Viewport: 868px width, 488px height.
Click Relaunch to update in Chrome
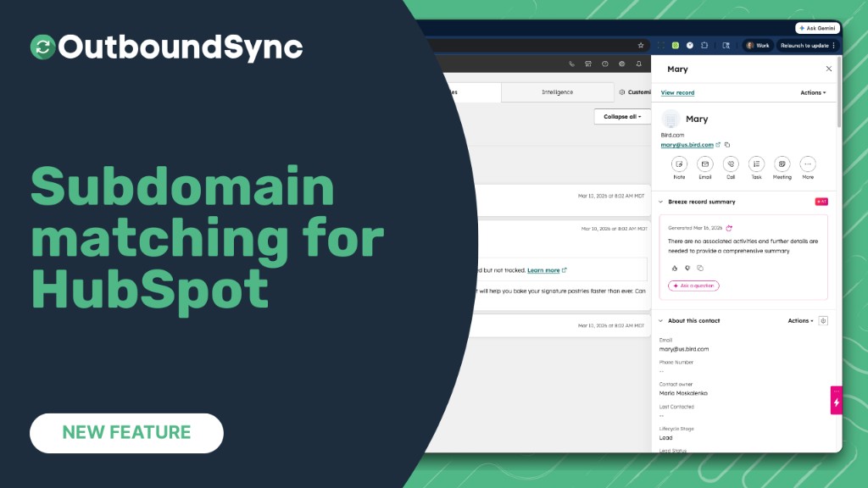tap(805, 46)
